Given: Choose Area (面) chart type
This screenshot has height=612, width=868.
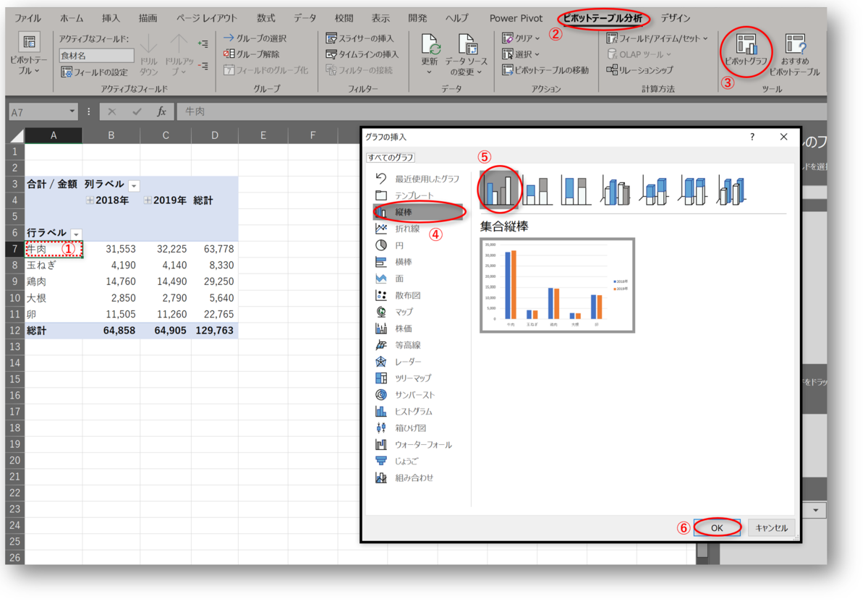Looking at the screenshot, I should coord(398,279).
